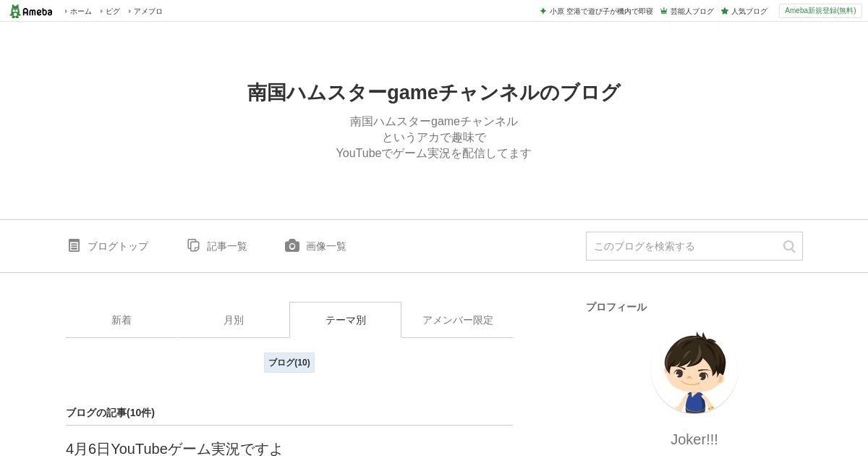Open the 人気ブログ link
The width and height of the screenshot is (868, 456).
pyautogui.click(x=749, y=12)
